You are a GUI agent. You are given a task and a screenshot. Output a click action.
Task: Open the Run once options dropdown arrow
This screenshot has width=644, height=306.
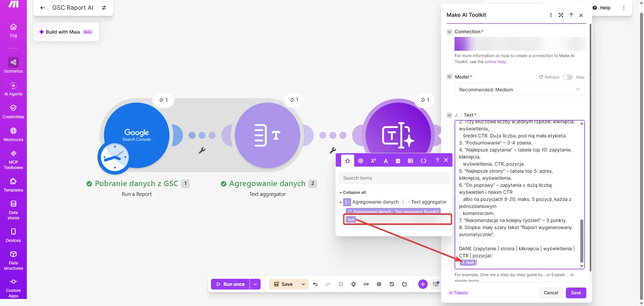[255, 284]
